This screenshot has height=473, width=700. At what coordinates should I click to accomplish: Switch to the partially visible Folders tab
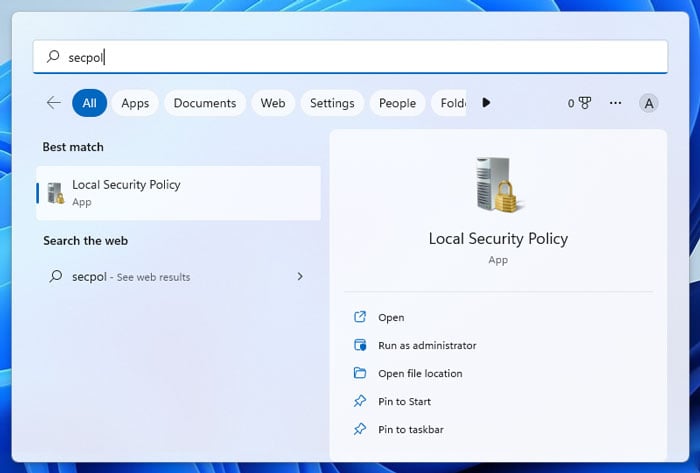coord(449,103)
